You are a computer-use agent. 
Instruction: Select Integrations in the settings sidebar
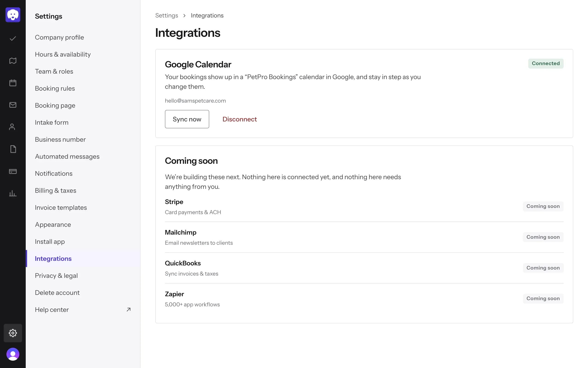click(x=83, y=259)
